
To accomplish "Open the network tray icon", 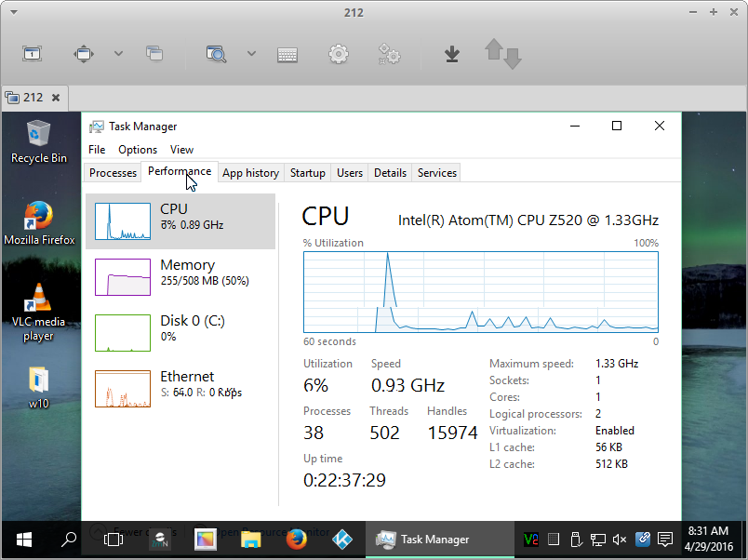I will tap(597, 540).
